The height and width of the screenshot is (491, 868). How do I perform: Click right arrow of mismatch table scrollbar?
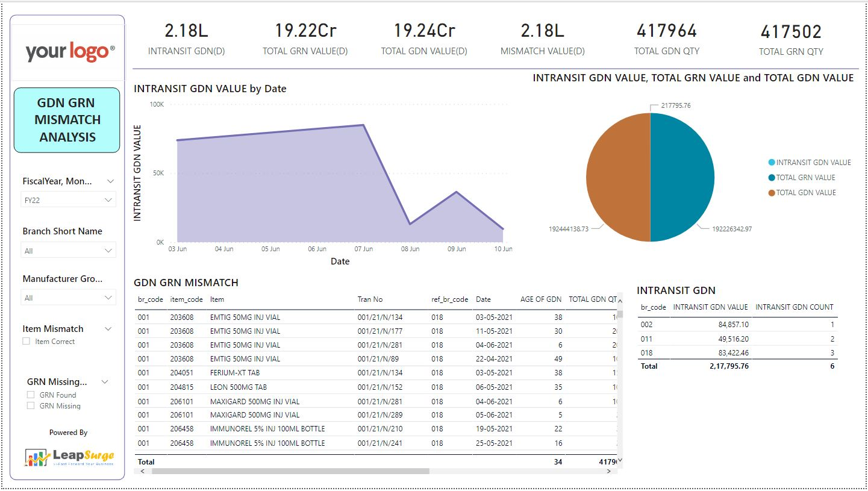coord(609,471)
